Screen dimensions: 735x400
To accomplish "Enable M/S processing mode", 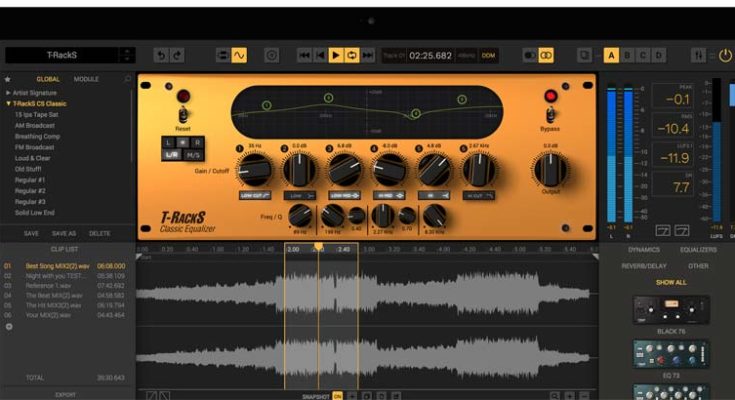I will (x=194, y=155).
